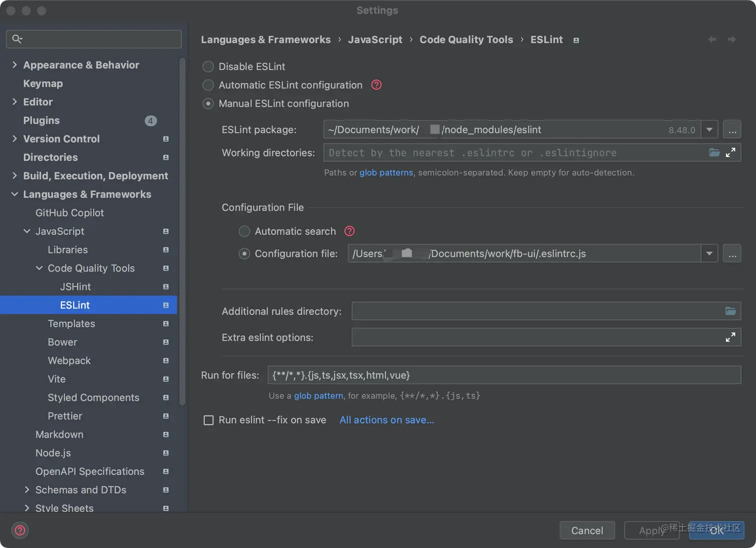This screenshot has width=756, height=548.
Task: Expand the Extra eslint options field
Action: pos(730,337)
